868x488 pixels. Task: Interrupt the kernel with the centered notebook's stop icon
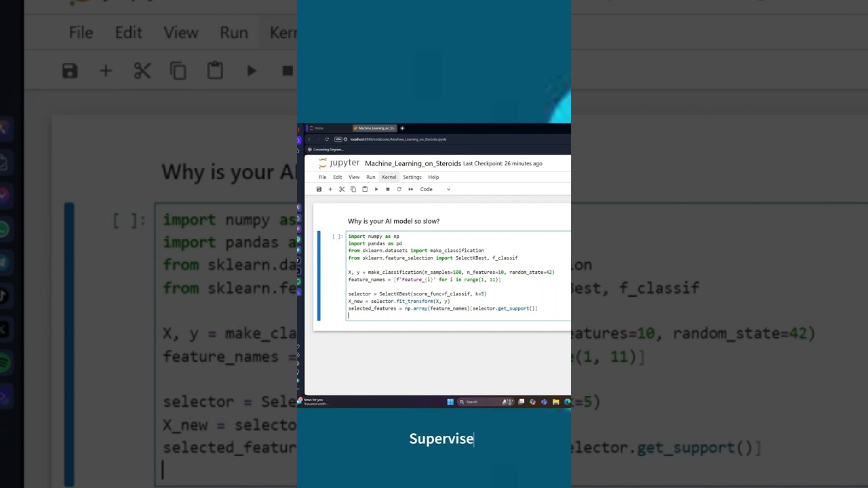click(x=388, y=189)
